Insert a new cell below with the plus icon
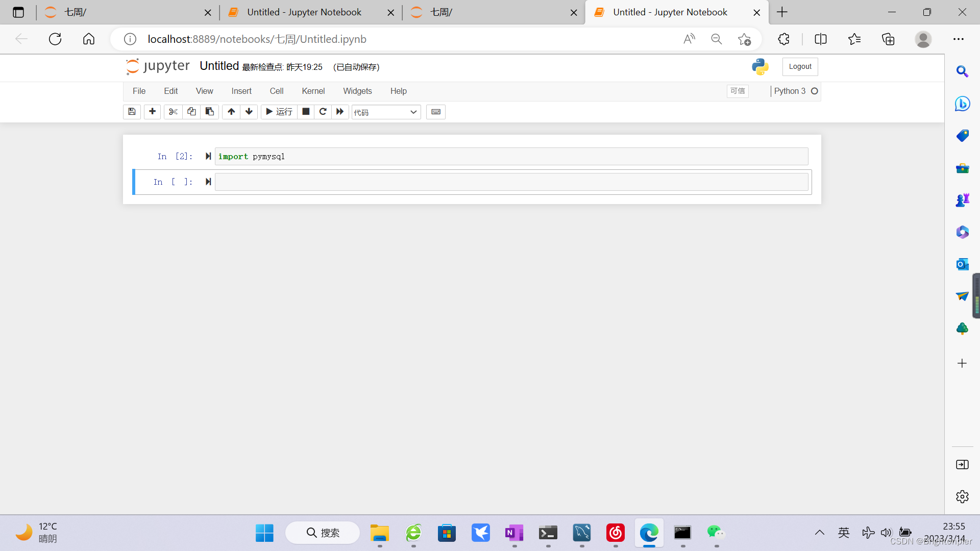 pos(152,112)
